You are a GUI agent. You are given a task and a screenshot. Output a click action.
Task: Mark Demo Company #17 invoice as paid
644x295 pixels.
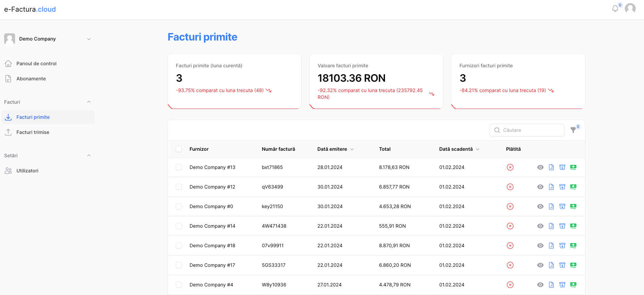(573, 265)
